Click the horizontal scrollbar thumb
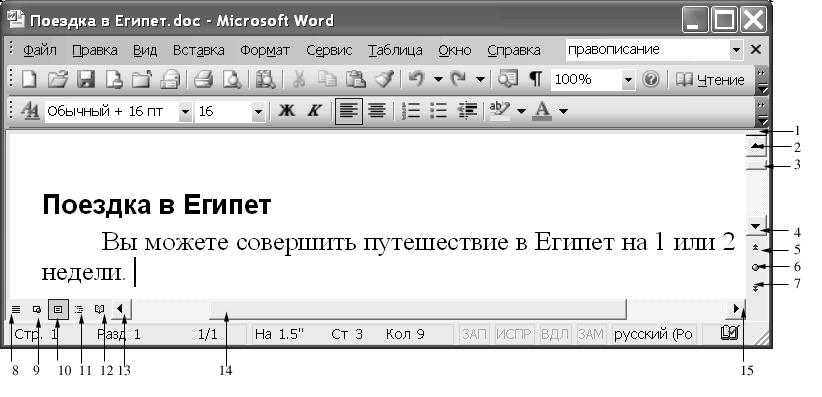 (x=418, y=309)
